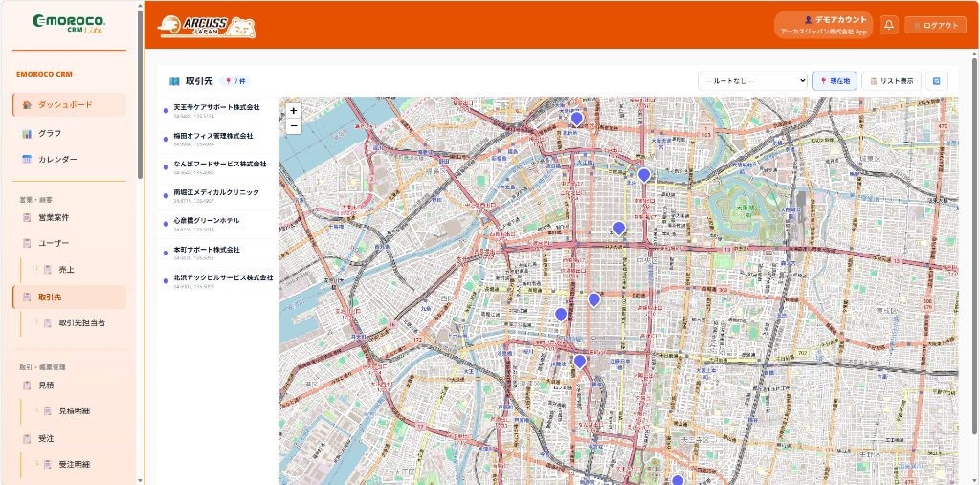Click the EMOROCO CRM section heading
This screenshot has width=980, height=485.
pyautogui.click(x=44, y=74)
